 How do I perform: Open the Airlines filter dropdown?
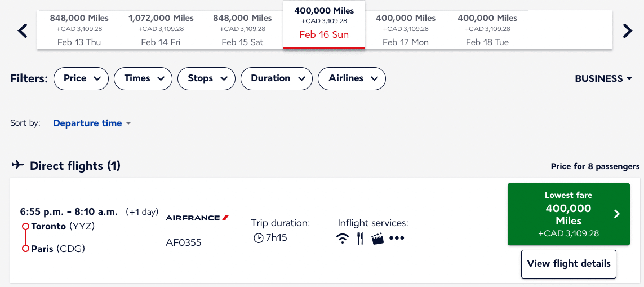pyautogui.click(x=352, y=78)
